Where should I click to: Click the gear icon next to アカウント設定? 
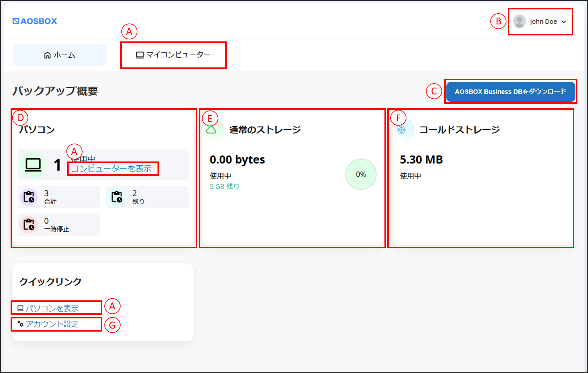tap(21, 324)
